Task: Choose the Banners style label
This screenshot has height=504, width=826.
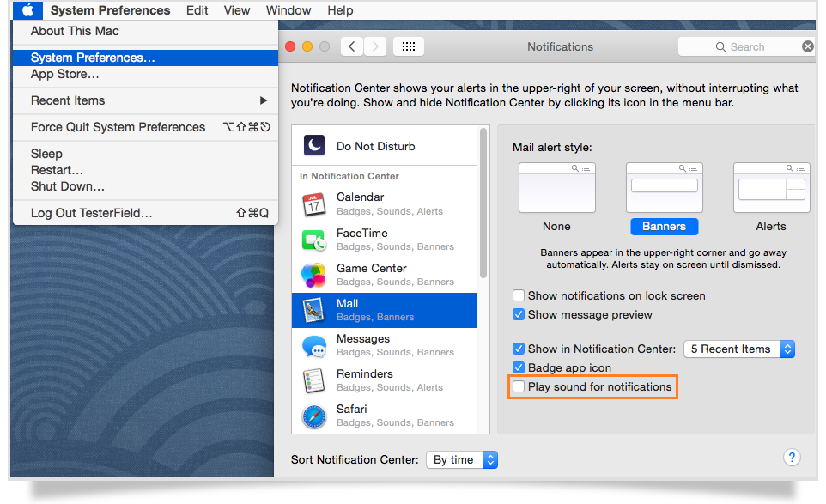Action: [x=665, y=227]
